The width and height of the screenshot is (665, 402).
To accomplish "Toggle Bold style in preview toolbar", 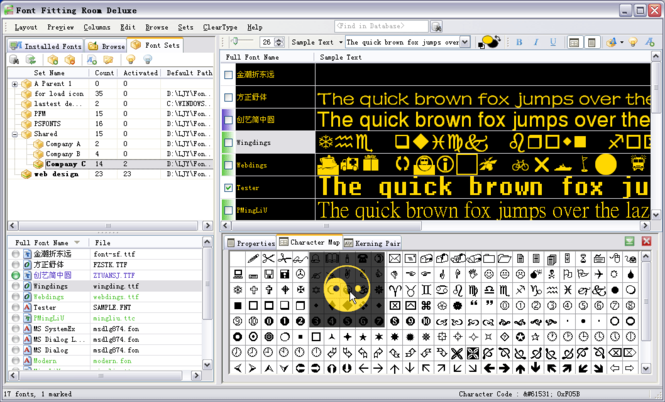I will click(519, 43).
